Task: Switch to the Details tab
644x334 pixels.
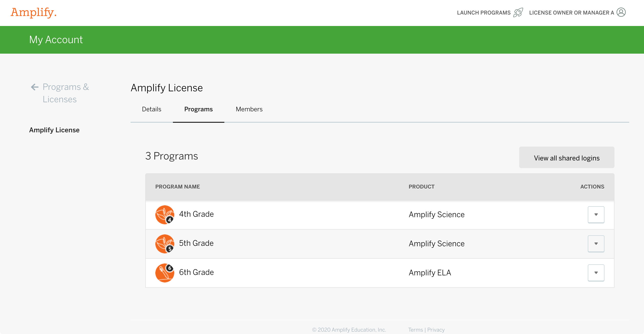Action: 151,109
